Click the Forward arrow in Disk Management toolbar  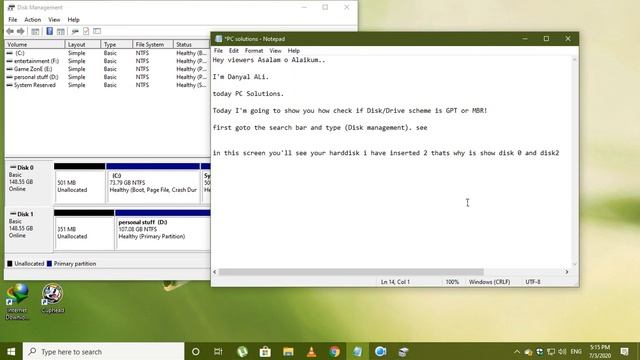point(21,31)
